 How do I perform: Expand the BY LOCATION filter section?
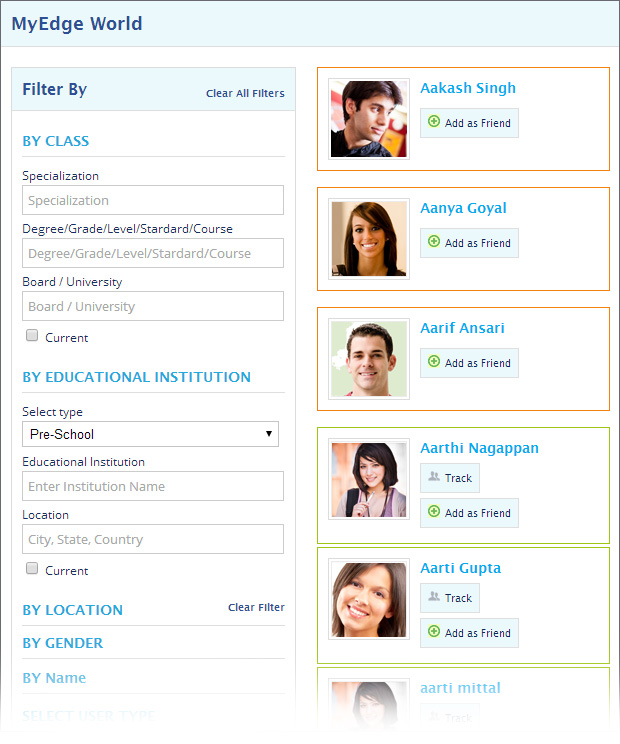coord(73,610)
